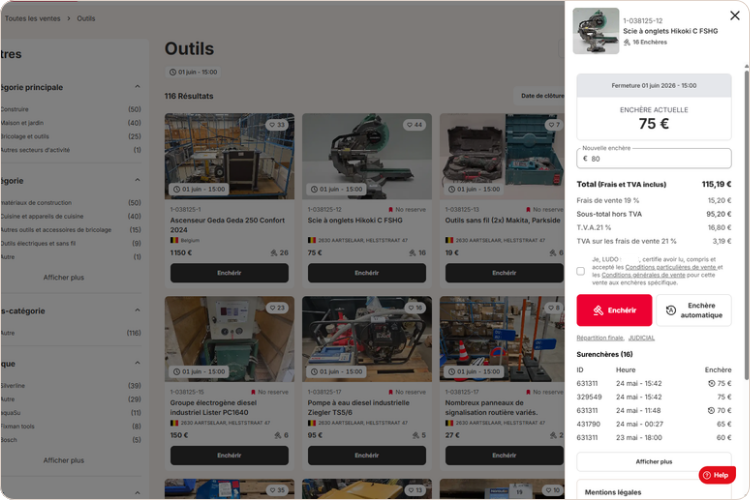Viewport: 750px width, 500px height.
Task: Open Conditions générales de vente link
Action: (x=643, y=275)
